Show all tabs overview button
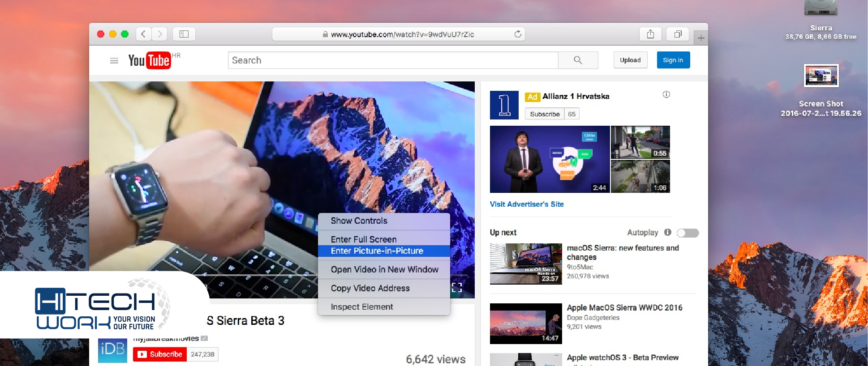Viewport: 868px width, 366px height. (x=678, y=34)
